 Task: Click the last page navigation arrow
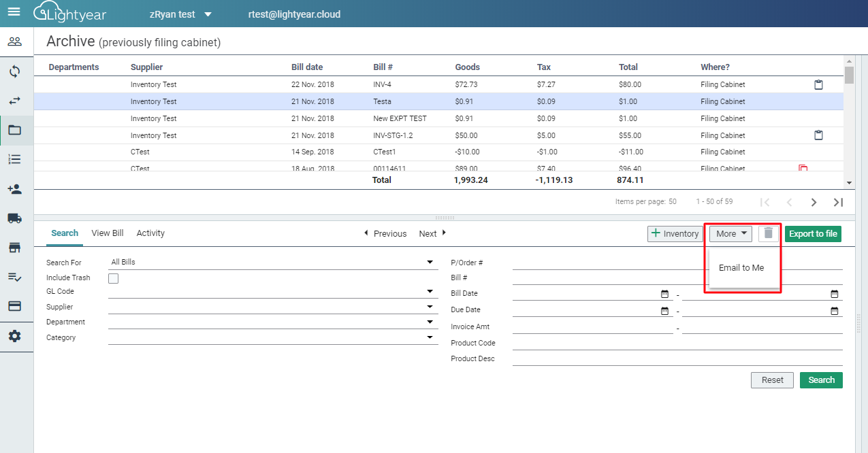(x=838, y=202)
